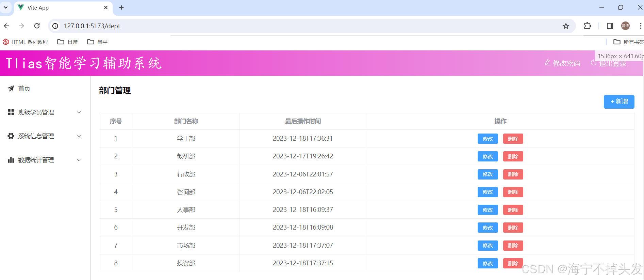
Task: Open the extensions puzzle icon
Action: point(588,26)
